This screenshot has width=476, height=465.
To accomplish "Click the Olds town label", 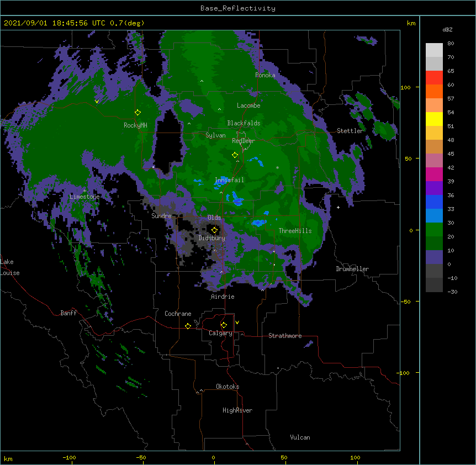I will 214,218.
